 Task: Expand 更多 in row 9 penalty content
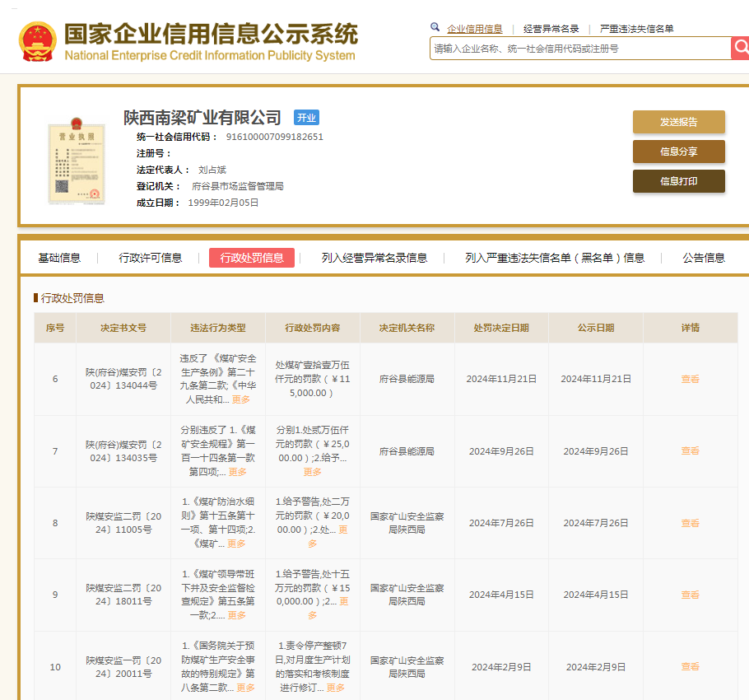coord(343,601)
